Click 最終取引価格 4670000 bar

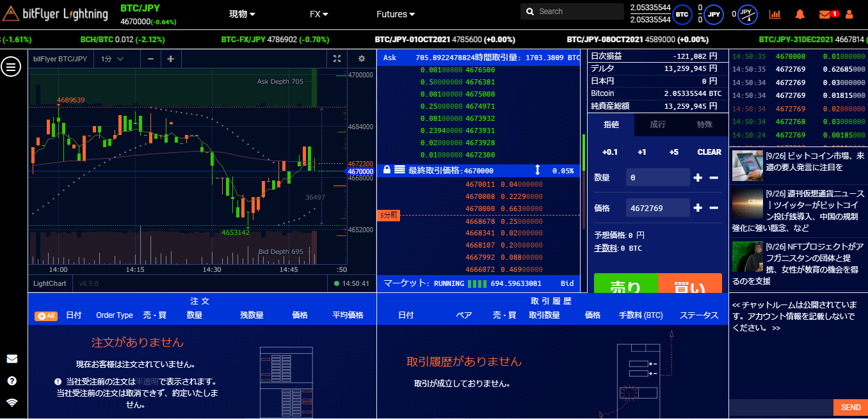[x=479, y=171]
